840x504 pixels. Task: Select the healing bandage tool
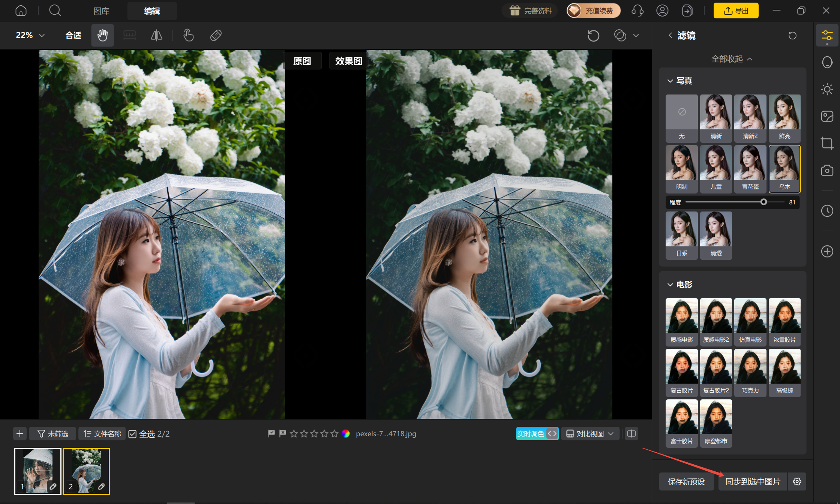click(216, 35)
